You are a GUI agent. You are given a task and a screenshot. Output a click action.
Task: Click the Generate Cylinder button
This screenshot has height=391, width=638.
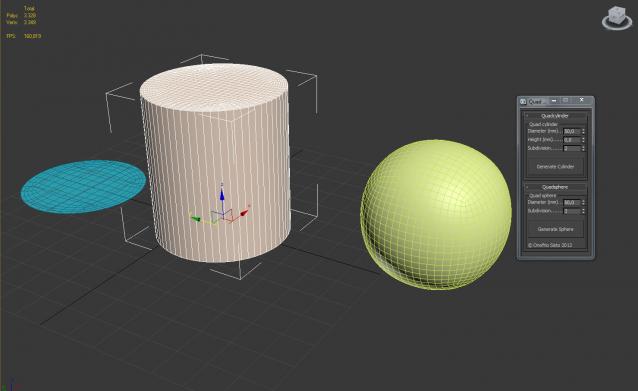point(555,166)
